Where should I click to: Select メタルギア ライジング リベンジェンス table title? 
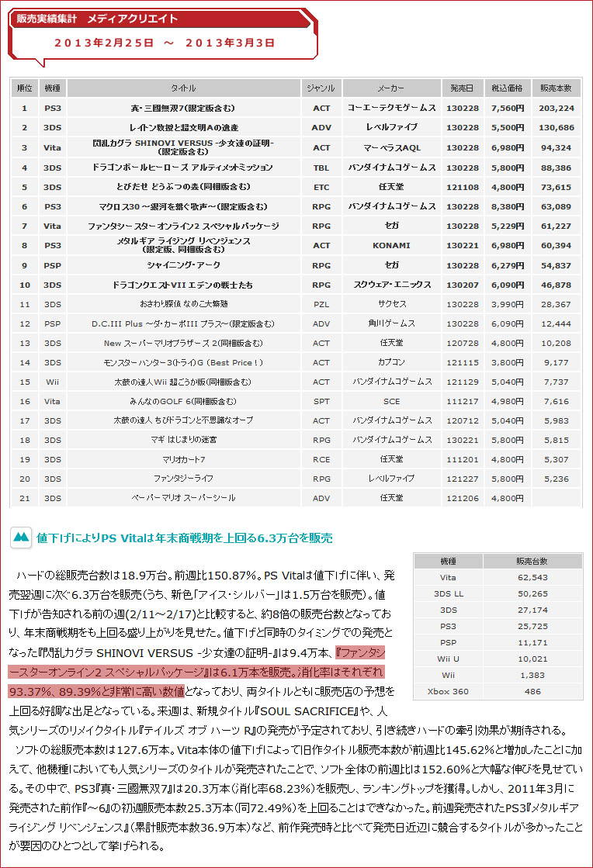pyautogui.click(x=183, y=245)
